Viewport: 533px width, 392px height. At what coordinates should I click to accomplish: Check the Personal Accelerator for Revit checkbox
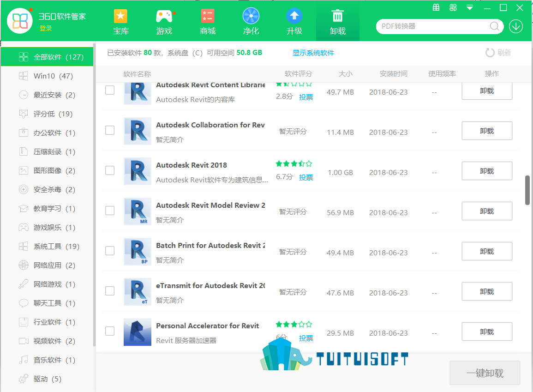coord(110,331)
